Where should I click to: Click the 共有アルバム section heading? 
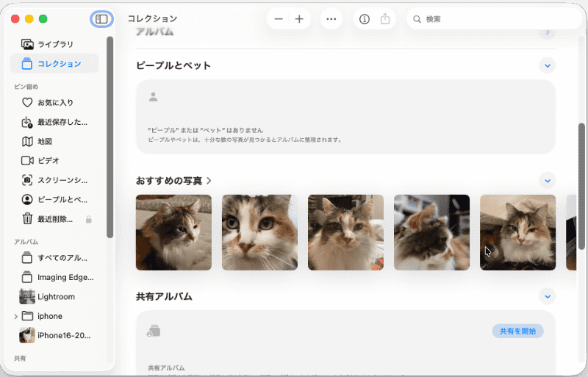[x=164, y=296]
